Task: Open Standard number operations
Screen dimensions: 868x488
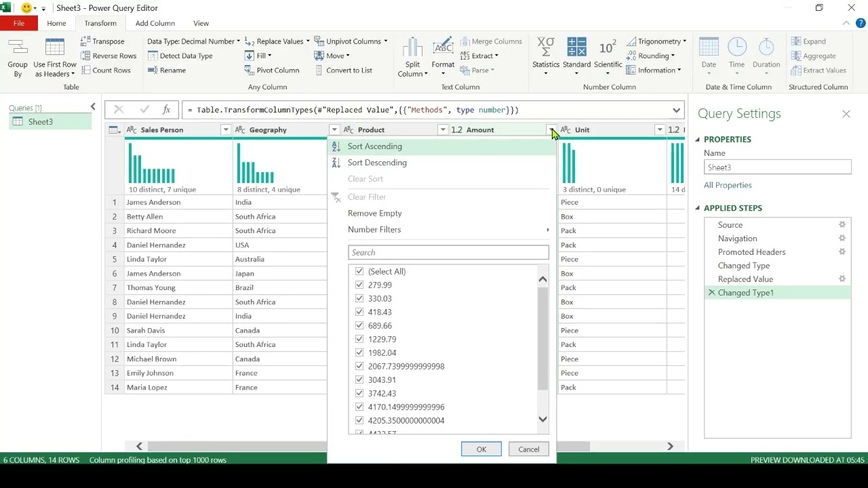Action: click(x=576, y=57)
